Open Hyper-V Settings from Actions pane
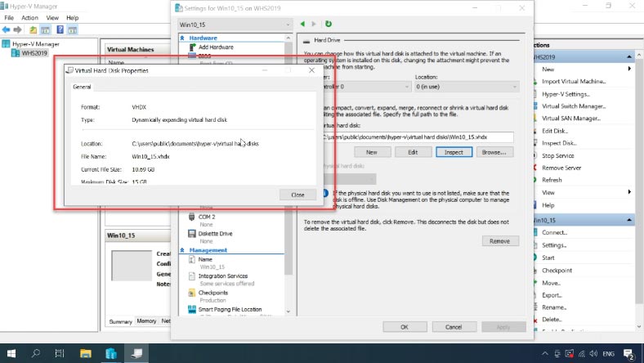The width and height of the screenshot is (644, 363). (566, 94)
